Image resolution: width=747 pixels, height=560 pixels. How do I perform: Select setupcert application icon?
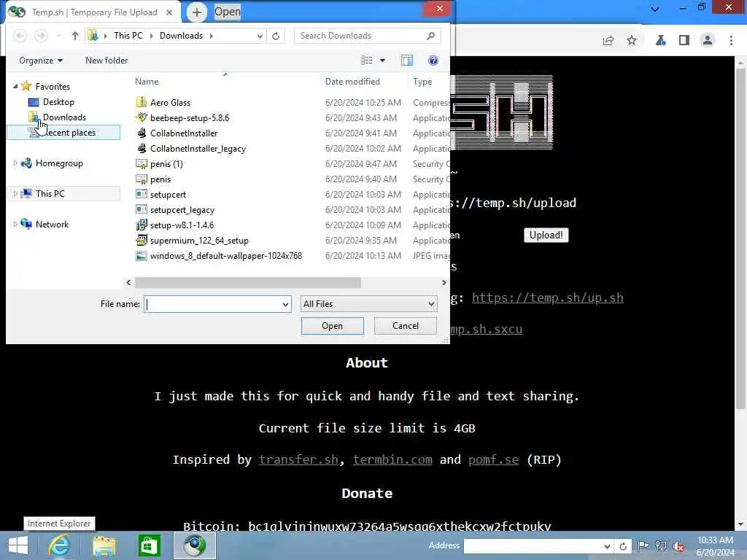coord(141,194)
